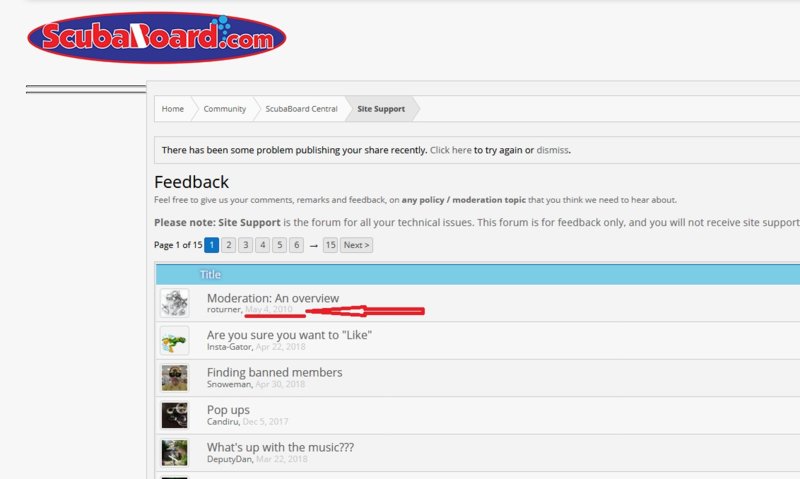Open DeputyDan's avatar thumbnail
The width and height of the screenshot is (800, 479).
pyautogui.click(x=175, y=452)
